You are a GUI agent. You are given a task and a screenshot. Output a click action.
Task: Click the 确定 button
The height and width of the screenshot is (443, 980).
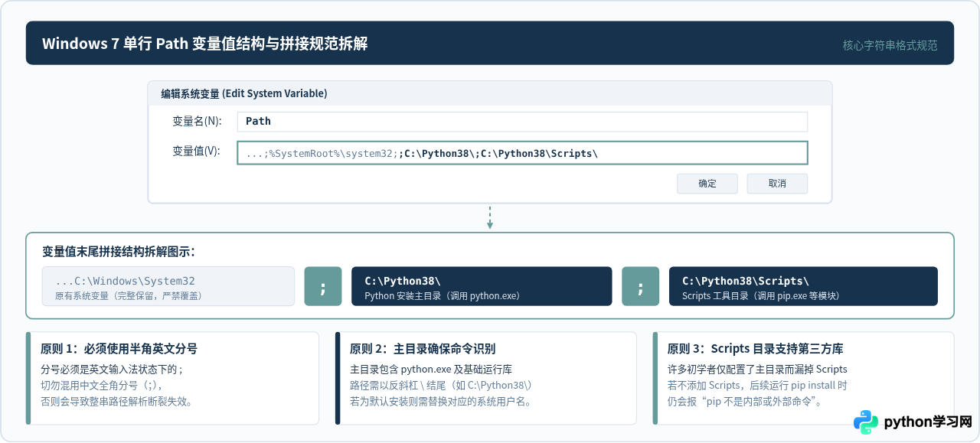tap(707, 184)
